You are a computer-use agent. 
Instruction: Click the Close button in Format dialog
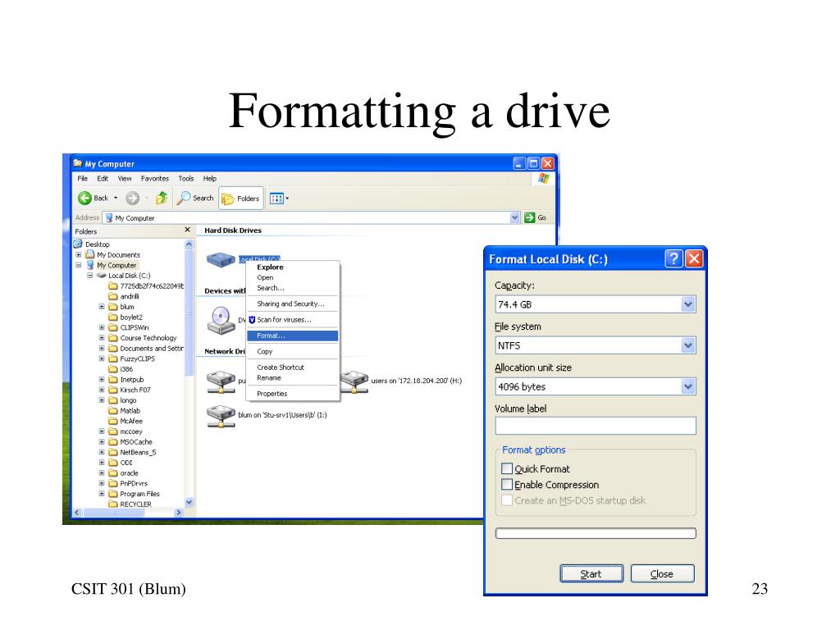click(x=662, y=573)
